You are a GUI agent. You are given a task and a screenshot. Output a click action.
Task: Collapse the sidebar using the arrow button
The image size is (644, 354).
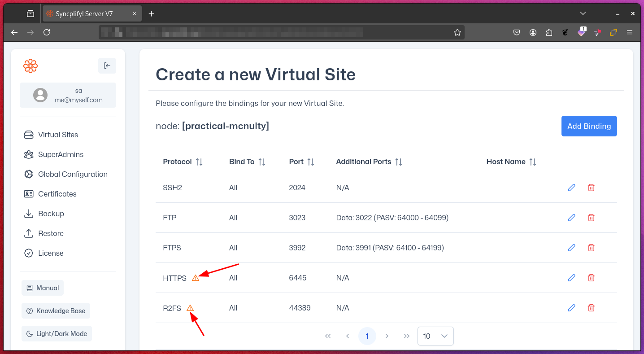107,66
